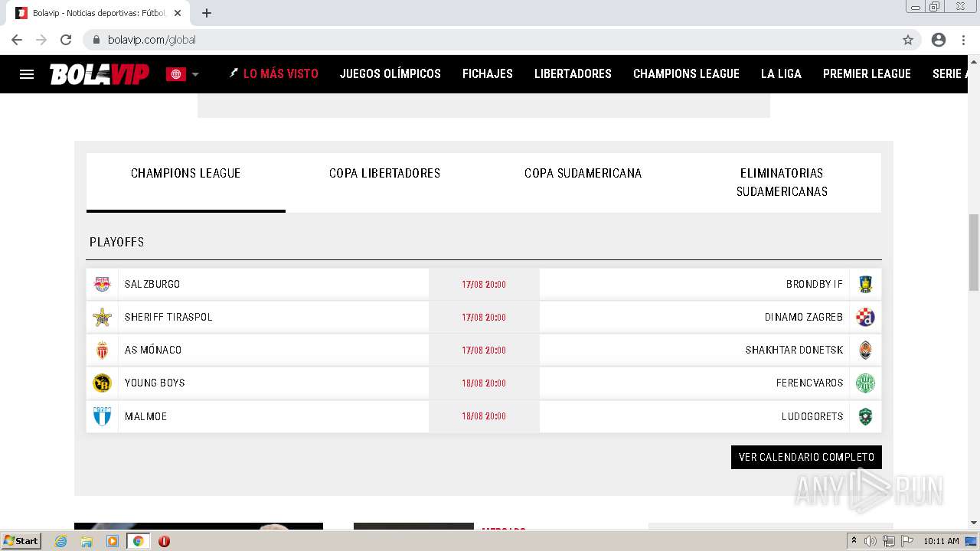Show hidden system tray icons
This screenshot has width=980, height=551.
[854, 541]
